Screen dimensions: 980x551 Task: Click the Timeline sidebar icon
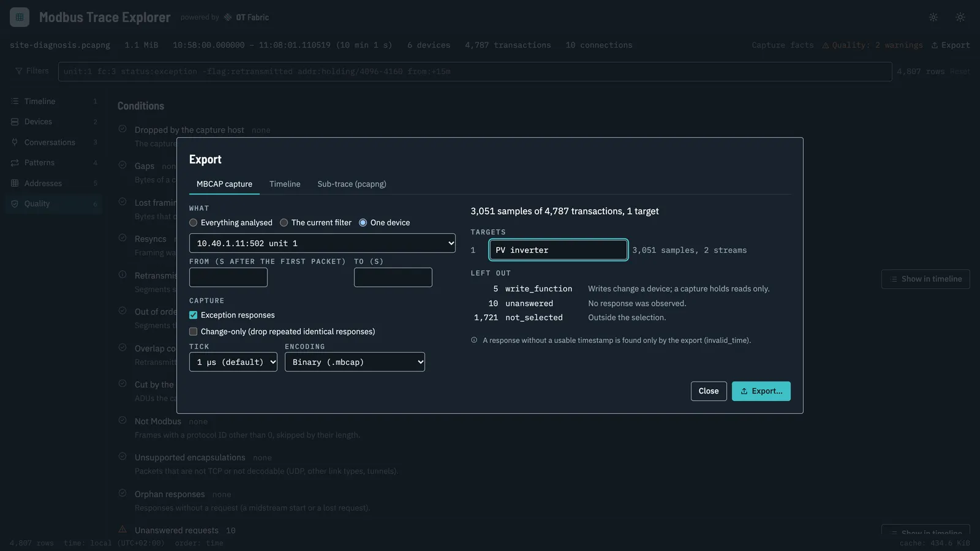click(15, 101)
